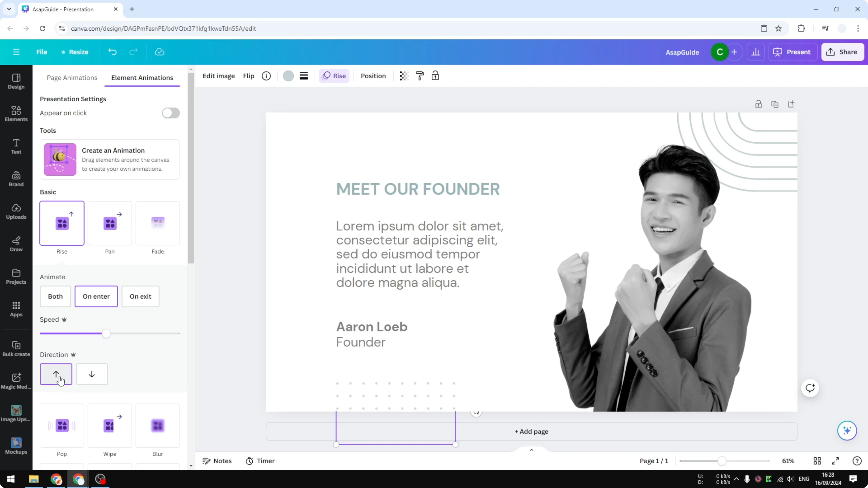Toggle Appear on click switch

[x=171, y=113]
